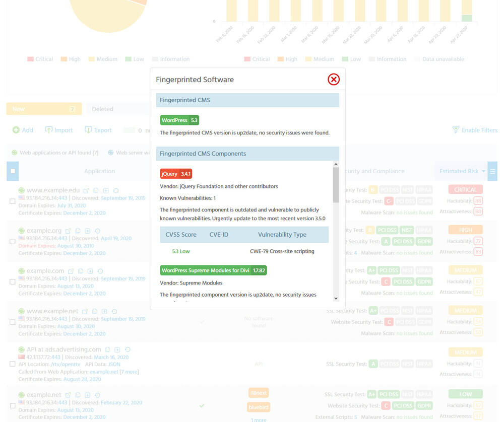Click the note icon beside www.example.edu
Screen dimensions: 504x422
(x=96, y=190)
